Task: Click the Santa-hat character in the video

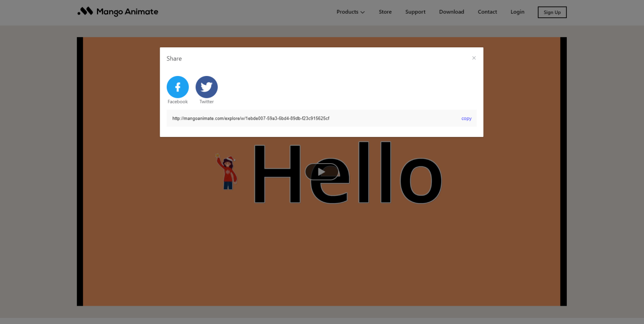Action: [x=227, y=171]
